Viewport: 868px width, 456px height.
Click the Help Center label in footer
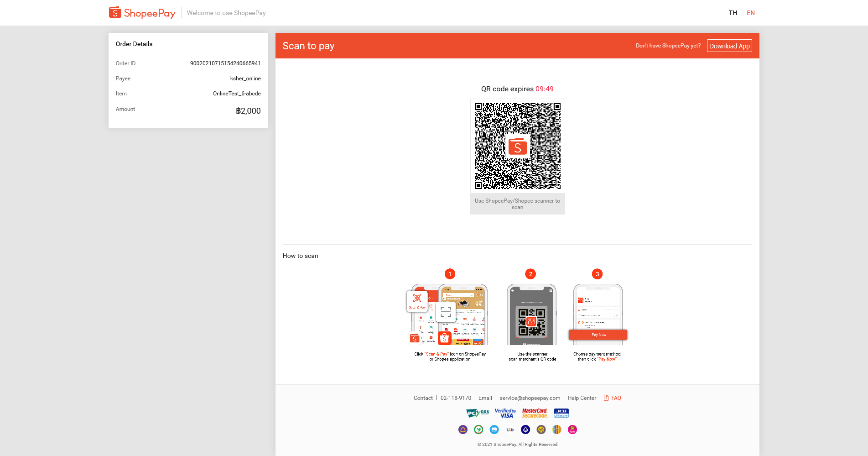(x=582, y=398)
